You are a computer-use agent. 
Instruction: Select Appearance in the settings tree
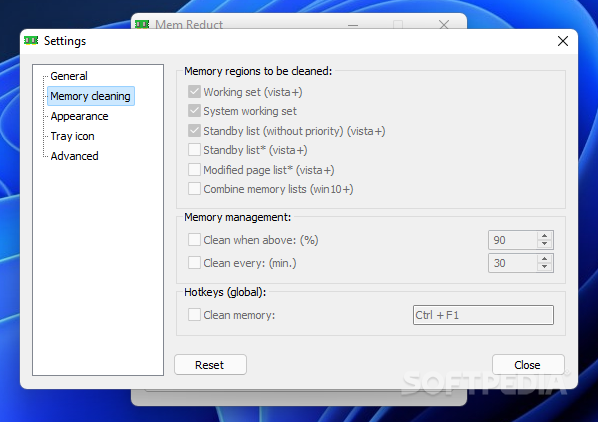[x=79, y=116]
